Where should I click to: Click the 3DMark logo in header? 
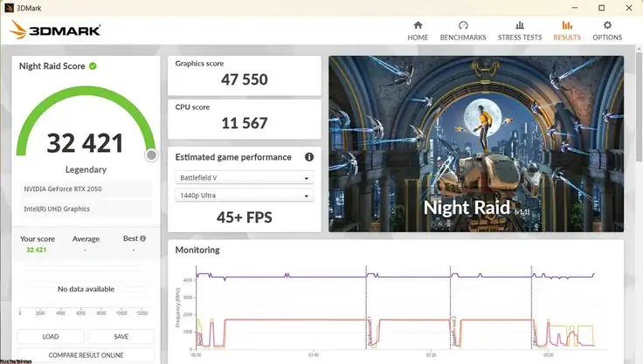point(55,30)
